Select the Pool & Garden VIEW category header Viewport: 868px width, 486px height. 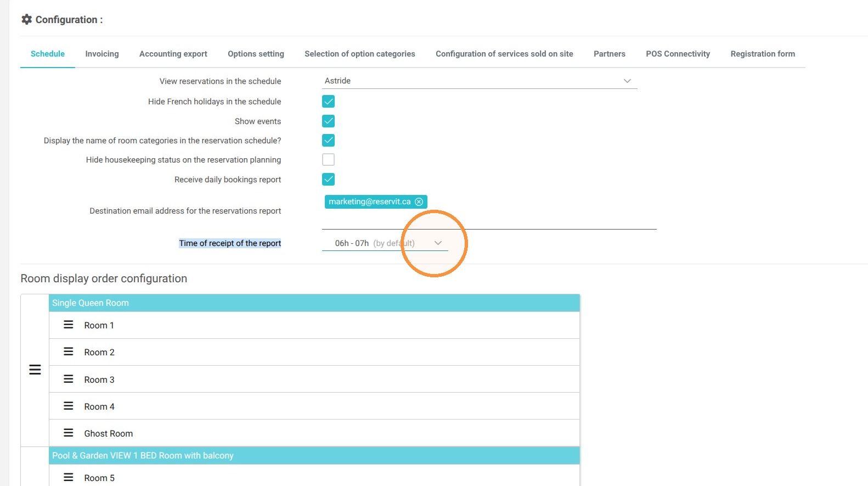[x=314, y=456]
